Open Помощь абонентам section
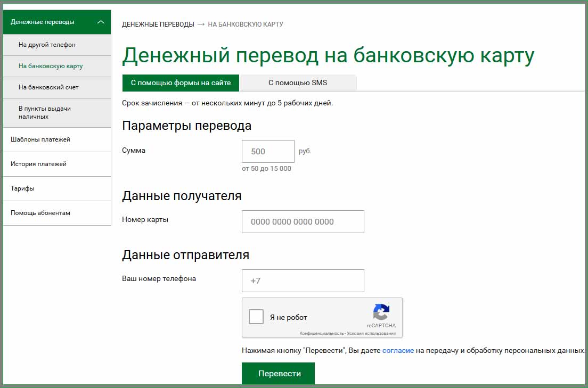The width and height of the screenshot is (588, 388). [57, 213]
